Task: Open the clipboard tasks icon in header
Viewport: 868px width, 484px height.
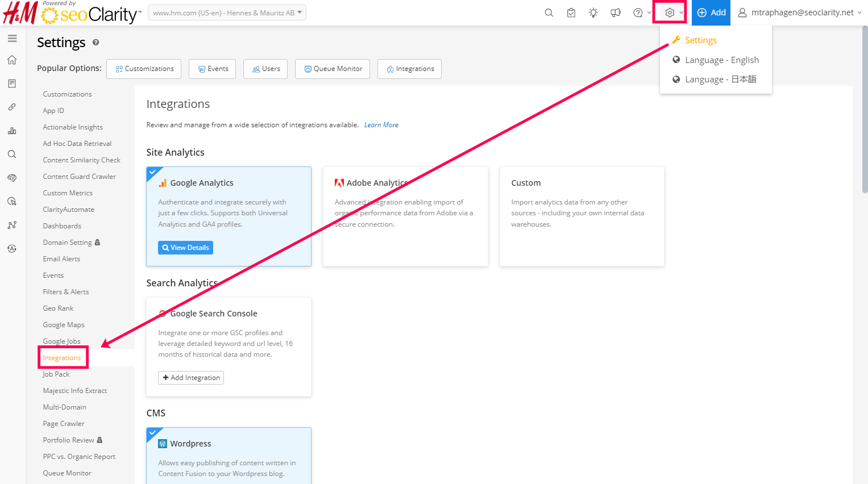Action: 571,12
